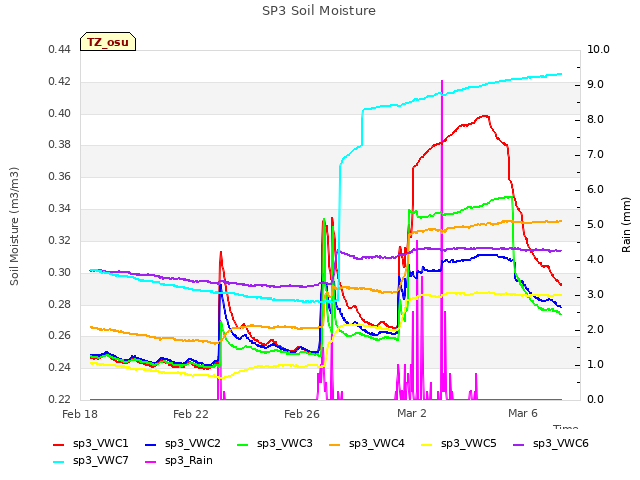Click the 7.0 rain axis value
This screenshot has width=640, height=480.
tap(596, 154)
